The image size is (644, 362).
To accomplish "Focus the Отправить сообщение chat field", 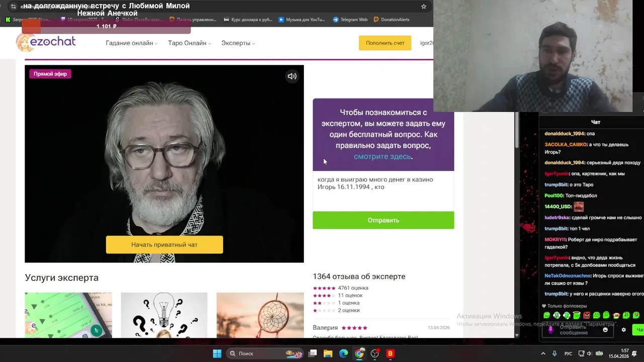I will (x=578, y=330).
